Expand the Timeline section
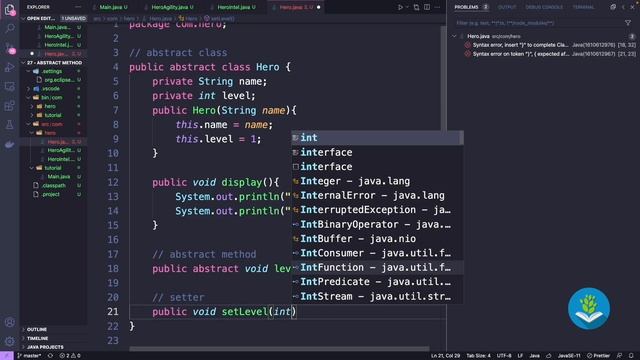640x360 pixels. click(x=53, y=338)
